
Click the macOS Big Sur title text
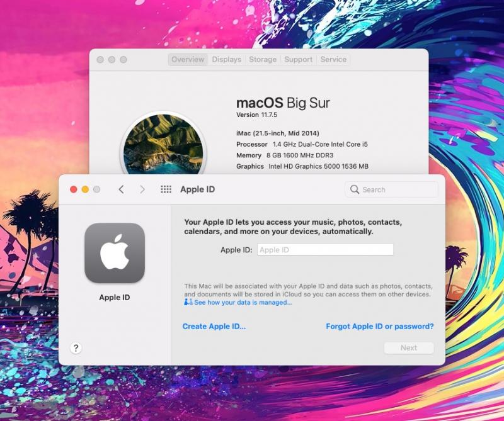click(x=283, y=103)
